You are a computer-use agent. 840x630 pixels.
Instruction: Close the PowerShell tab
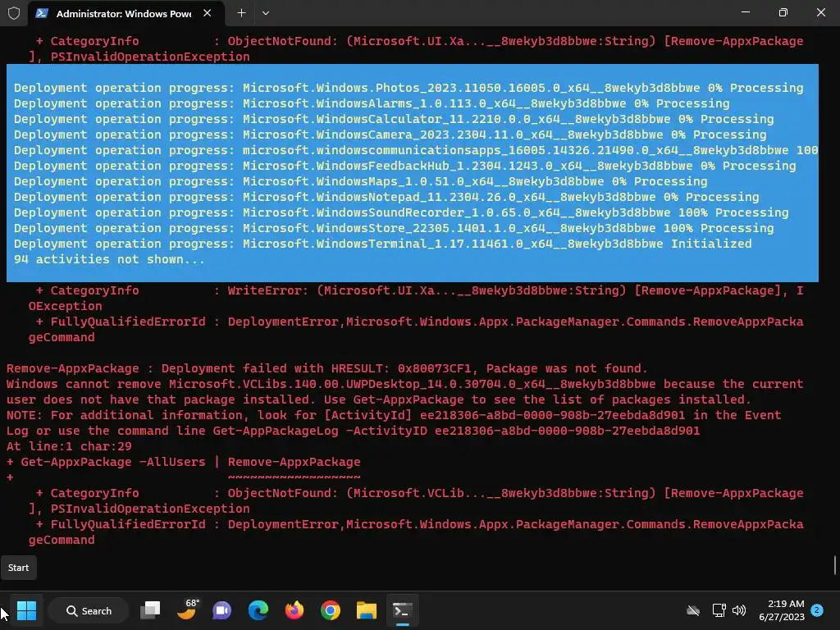coord(208,13)
